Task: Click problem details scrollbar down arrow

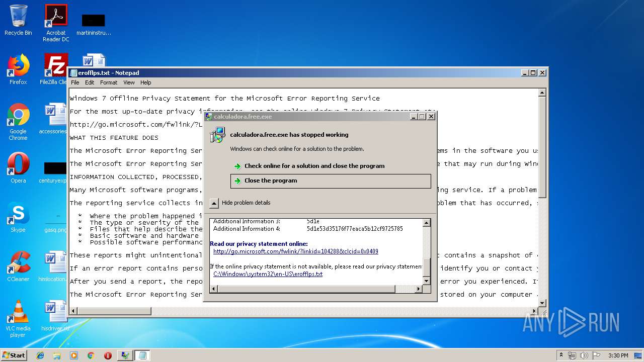Action: click(x=426, y=281)
